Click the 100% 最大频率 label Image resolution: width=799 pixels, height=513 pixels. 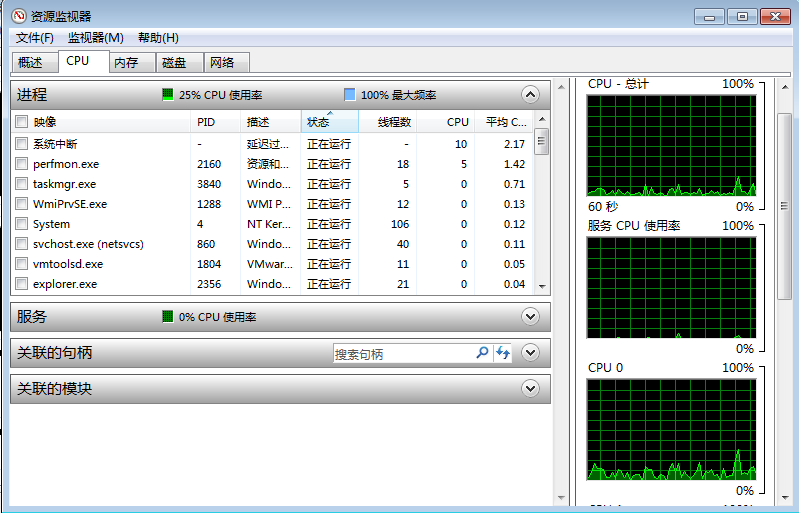[x=398, y=95]
